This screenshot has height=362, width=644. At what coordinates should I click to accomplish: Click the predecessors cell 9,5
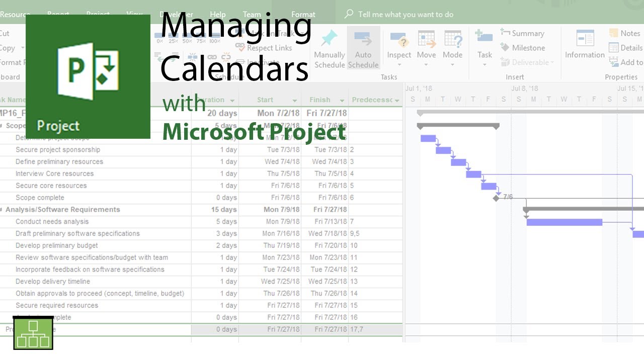(x=375, y=234)
